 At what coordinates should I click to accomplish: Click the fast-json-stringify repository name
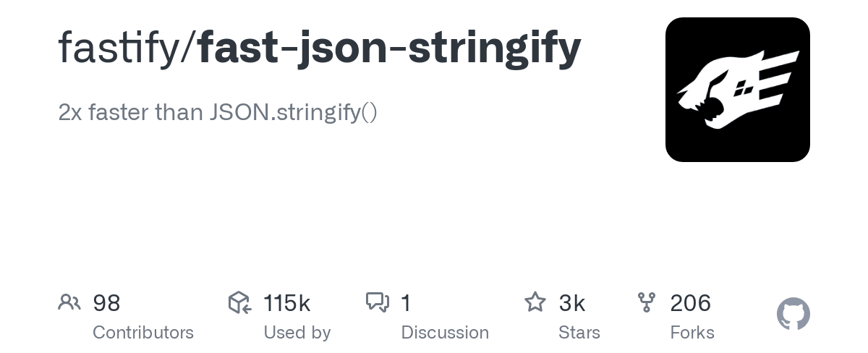tap(389, 48)
